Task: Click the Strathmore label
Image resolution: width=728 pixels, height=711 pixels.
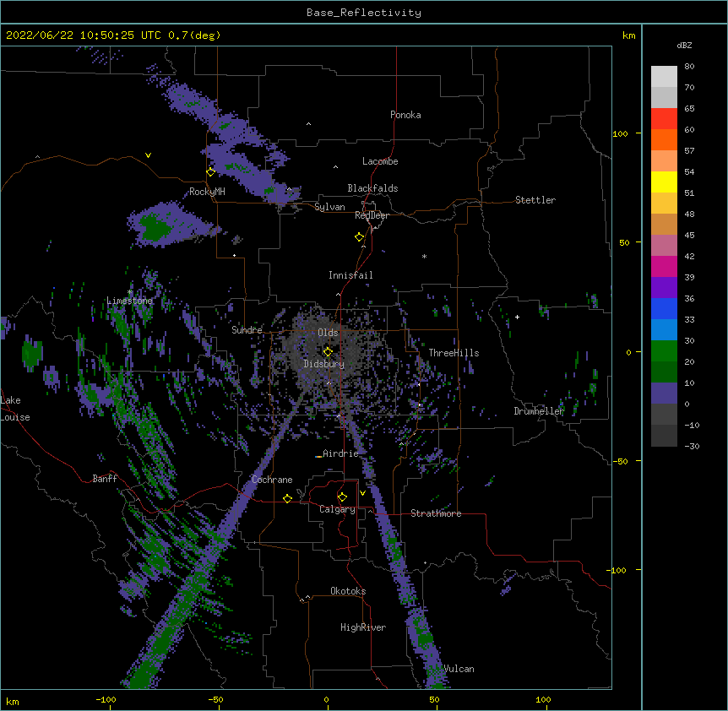Action: [x=436, y=513]
